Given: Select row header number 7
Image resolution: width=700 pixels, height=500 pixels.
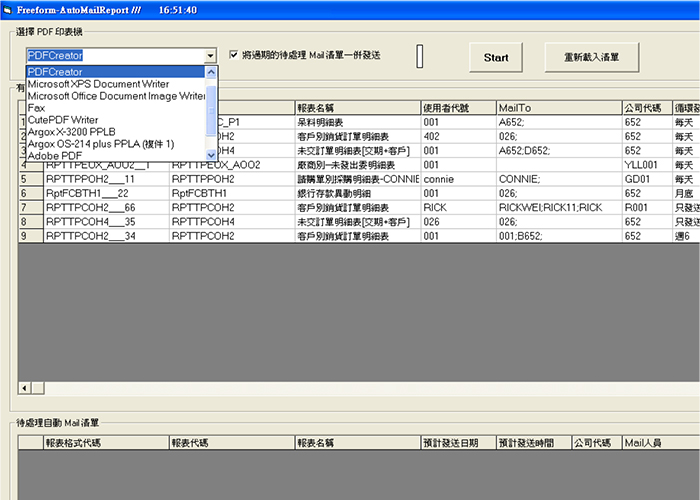Looking at the screenshot, I should [x=31, y=208].
